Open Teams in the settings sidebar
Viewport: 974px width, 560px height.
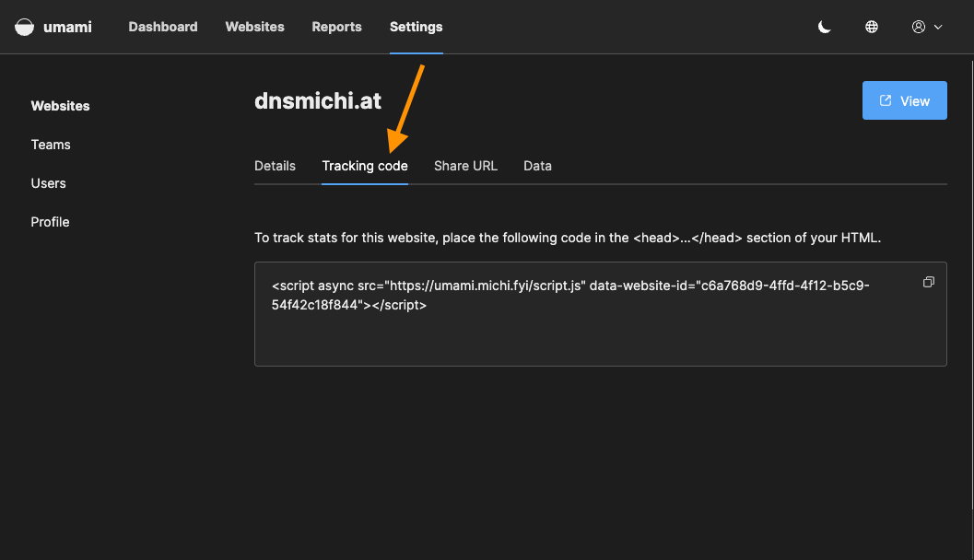51,145
